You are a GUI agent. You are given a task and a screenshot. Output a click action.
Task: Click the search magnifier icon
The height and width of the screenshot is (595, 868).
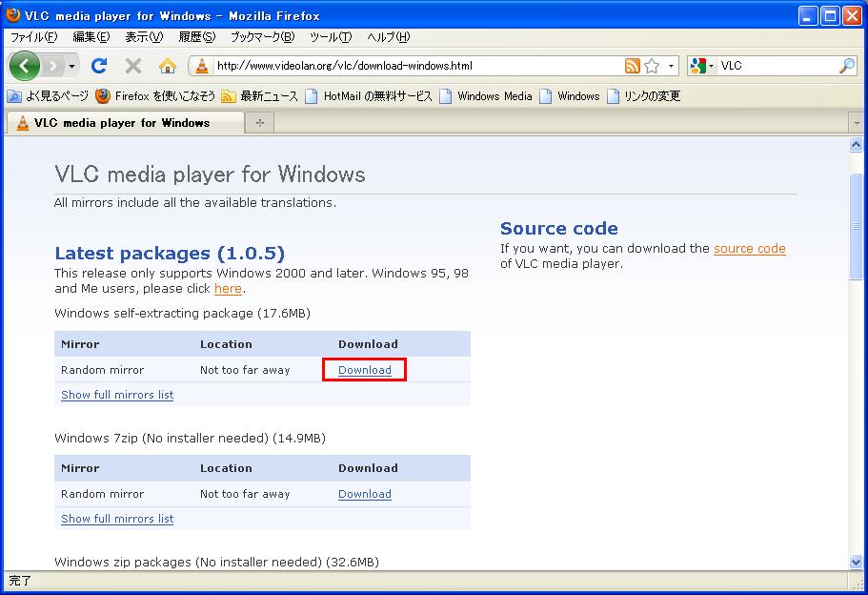(x=847, y=66)
